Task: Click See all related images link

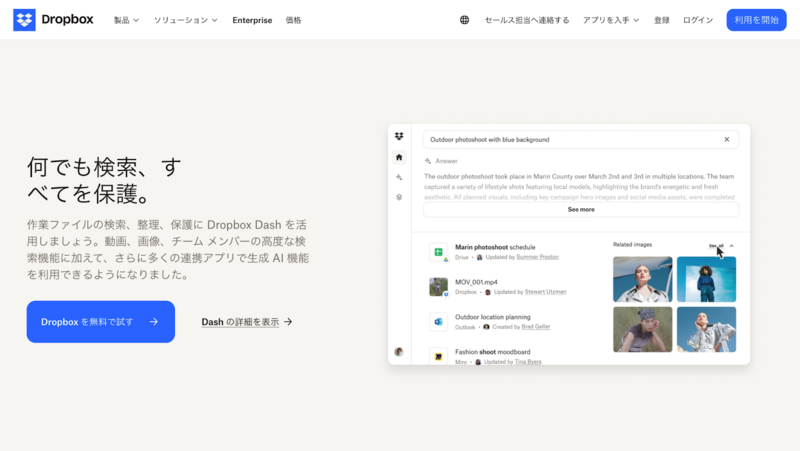Action: [x=716, y=246]
